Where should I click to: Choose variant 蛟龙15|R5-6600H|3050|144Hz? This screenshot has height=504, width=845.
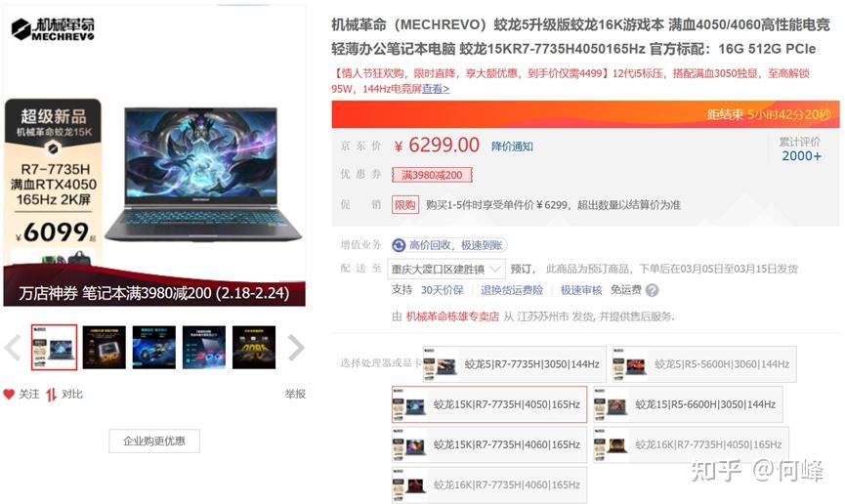688,404
